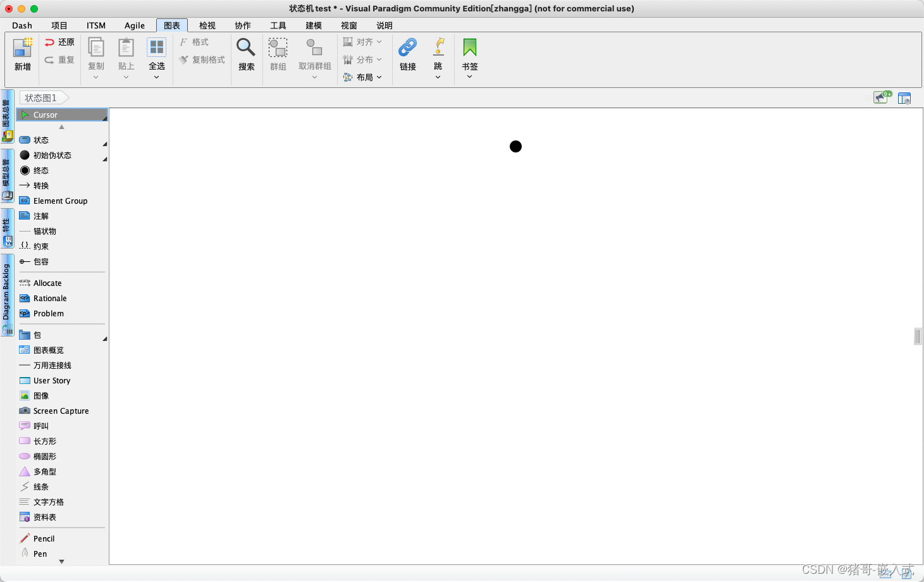This screenshot has height=582, width=924.
Task: Click the 重复 redo button
Action: tap(59, 59)
